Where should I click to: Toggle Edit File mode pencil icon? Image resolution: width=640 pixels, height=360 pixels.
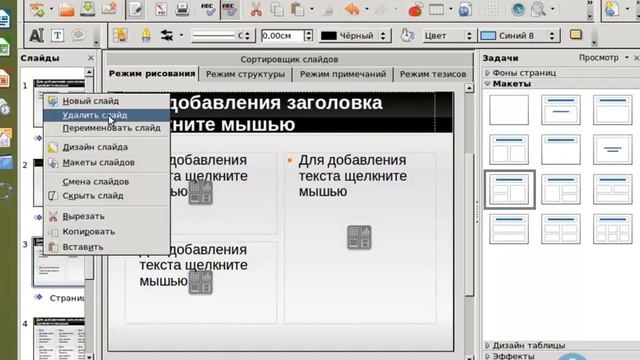coord(135,9)
